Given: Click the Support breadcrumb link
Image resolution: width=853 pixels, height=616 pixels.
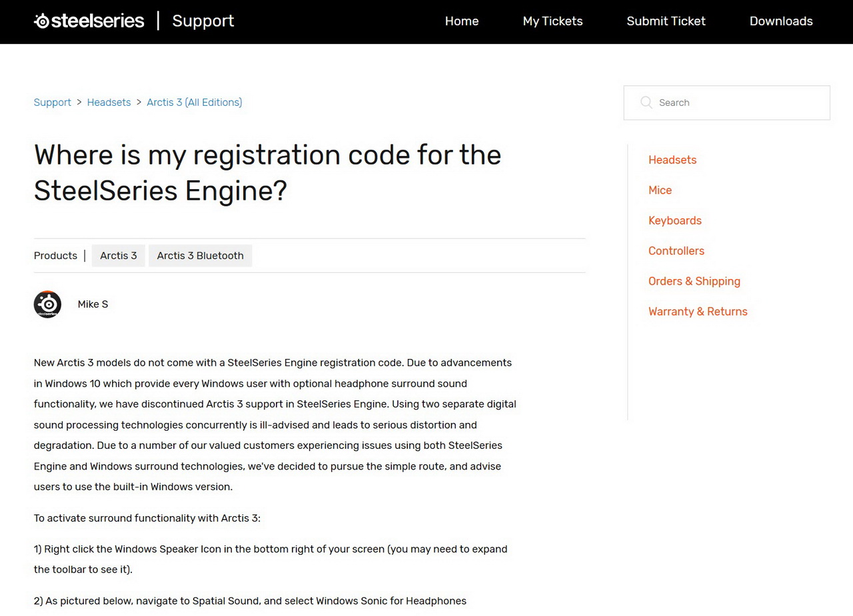Looking at the screenshot, I should coord(53,103).
